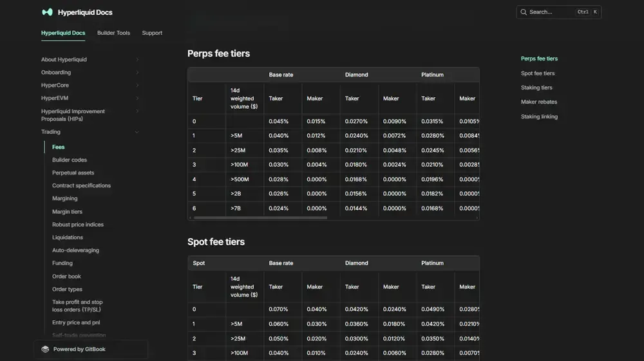
Task: Expand Hyperliquid Improvement Proposals chevron
Action: [137, 111]
